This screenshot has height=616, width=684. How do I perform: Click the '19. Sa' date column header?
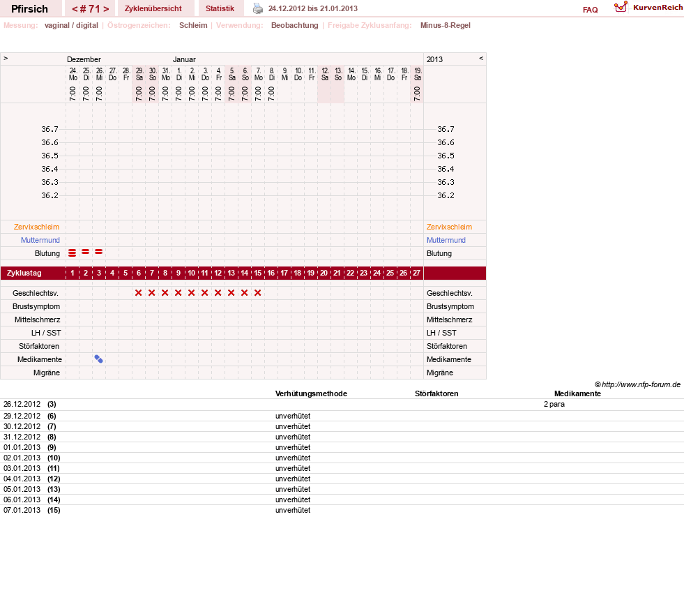click(418, 74)
